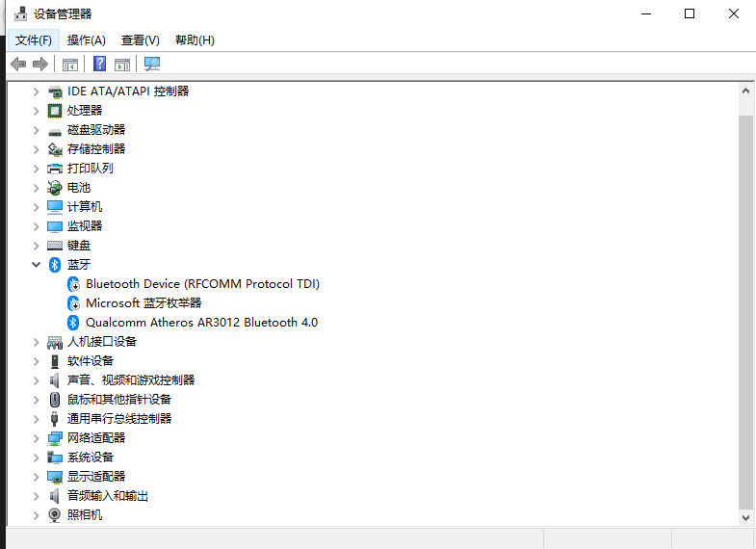The width and height of the screenshot is (756, 549).
Task: Click the Forward arrow toolbar icon
Action: 40,64
